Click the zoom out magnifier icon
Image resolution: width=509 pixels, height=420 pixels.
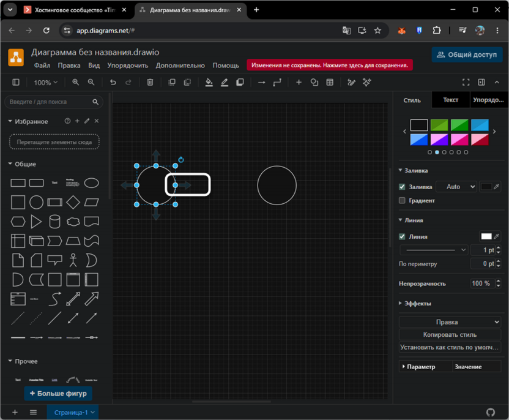(91, 82)
